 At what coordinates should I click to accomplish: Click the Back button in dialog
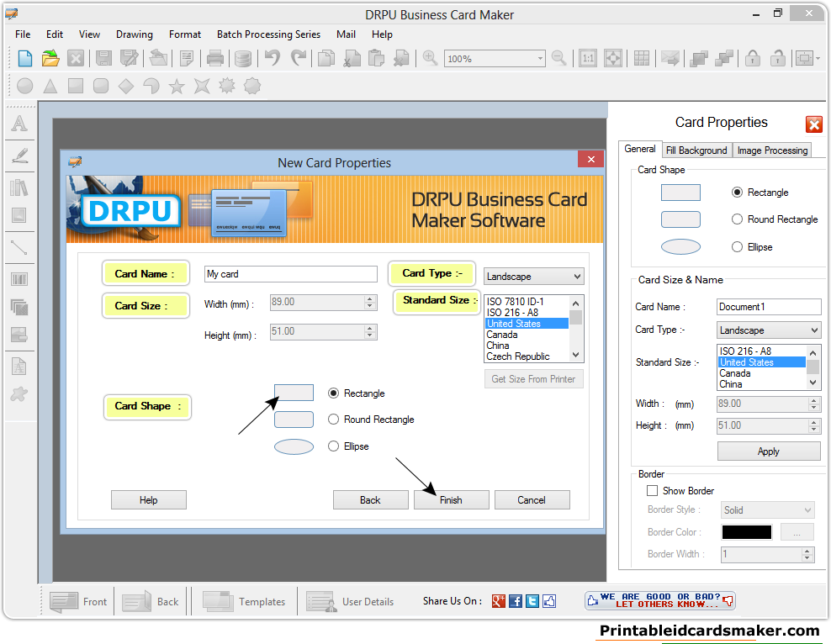click(x=370, y=500)
